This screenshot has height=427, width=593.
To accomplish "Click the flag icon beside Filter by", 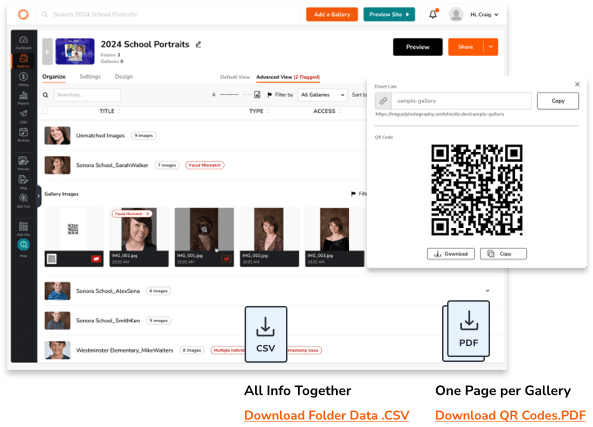I will [270, 95].
